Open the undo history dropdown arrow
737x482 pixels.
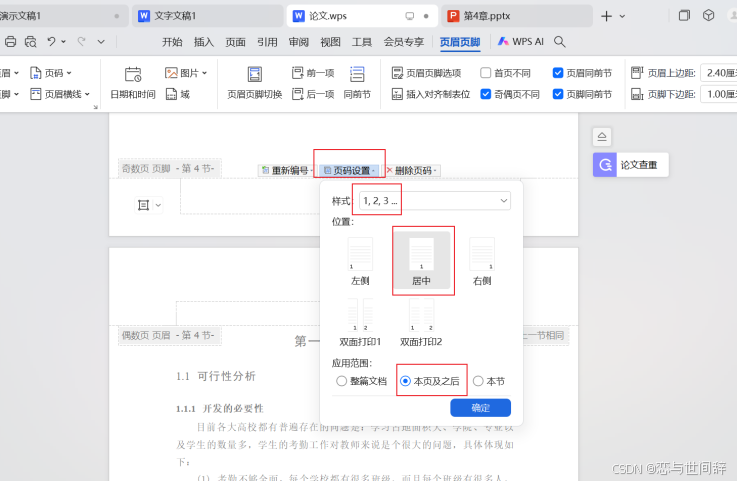tap(63, 42)
